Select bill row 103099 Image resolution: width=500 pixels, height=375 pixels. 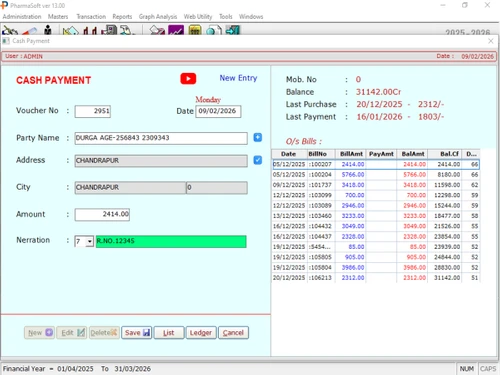(x=376, y=195)
